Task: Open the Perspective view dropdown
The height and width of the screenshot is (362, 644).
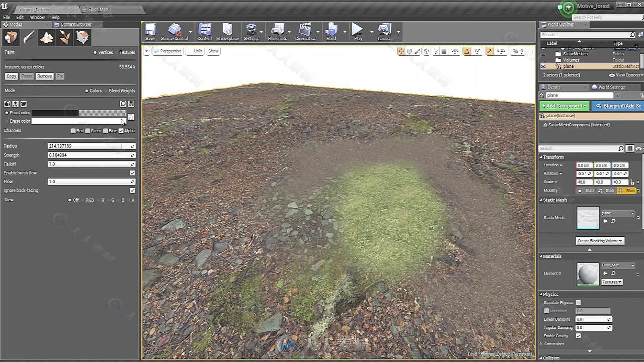Action: click(168, 51)
